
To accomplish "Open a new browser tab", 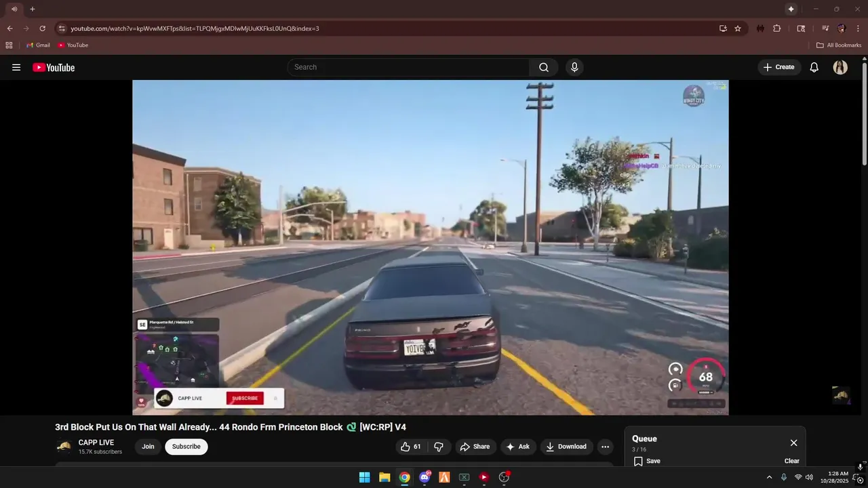I will click(32, 9).
